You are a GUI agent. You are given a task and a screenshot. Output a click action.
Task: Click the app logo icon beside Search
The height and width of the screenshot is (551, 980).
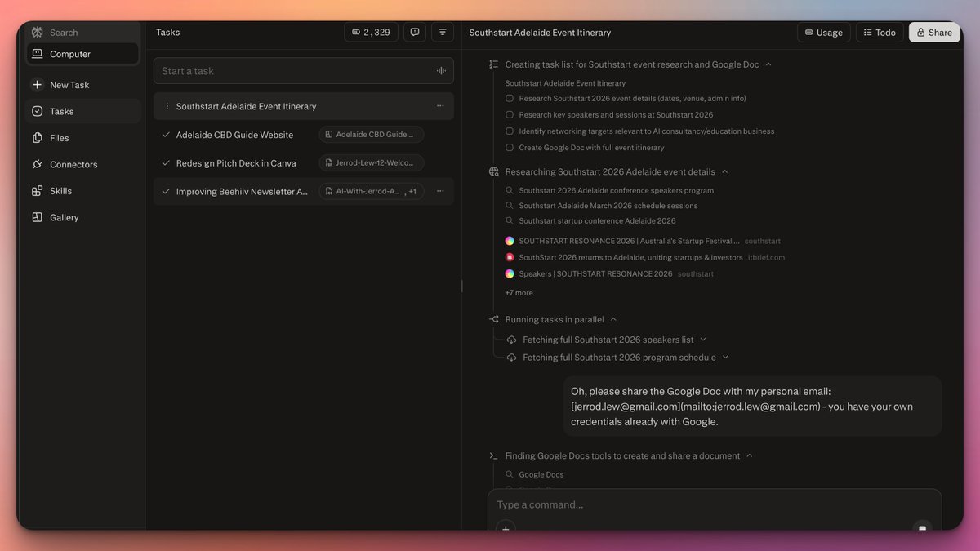click(37, 33)
